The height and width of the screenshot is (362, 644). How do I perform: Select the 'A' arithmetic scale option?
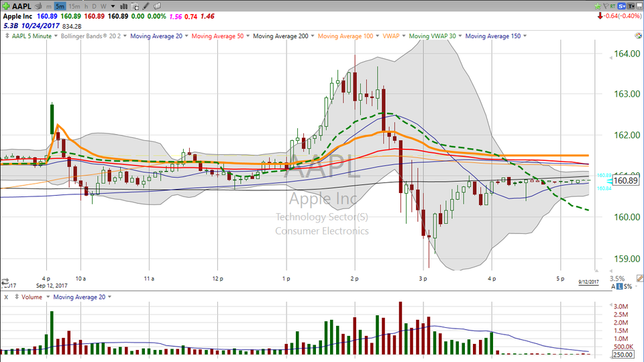pos(613,286)
